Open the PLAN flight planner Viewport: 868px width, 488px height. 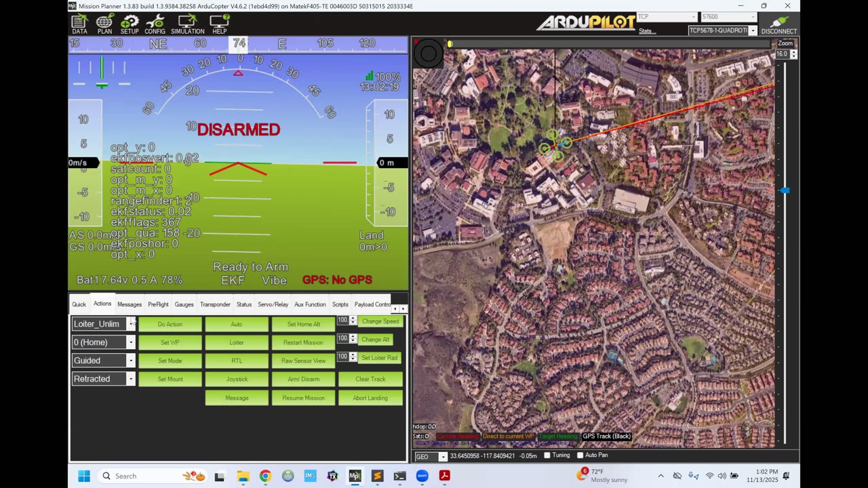click(x=104, y=24)
